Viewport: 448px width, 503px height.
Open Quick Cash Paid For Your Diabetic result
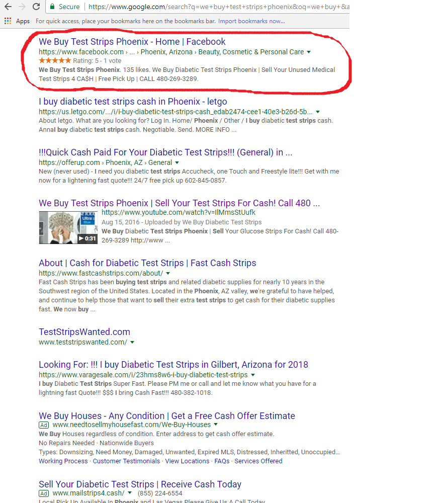point(165,152)
